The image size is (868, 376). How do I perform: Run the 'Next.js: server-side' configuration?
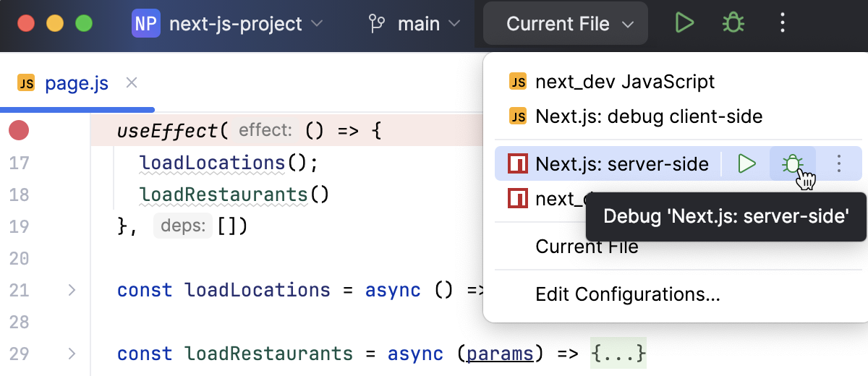tap(746, 164)
